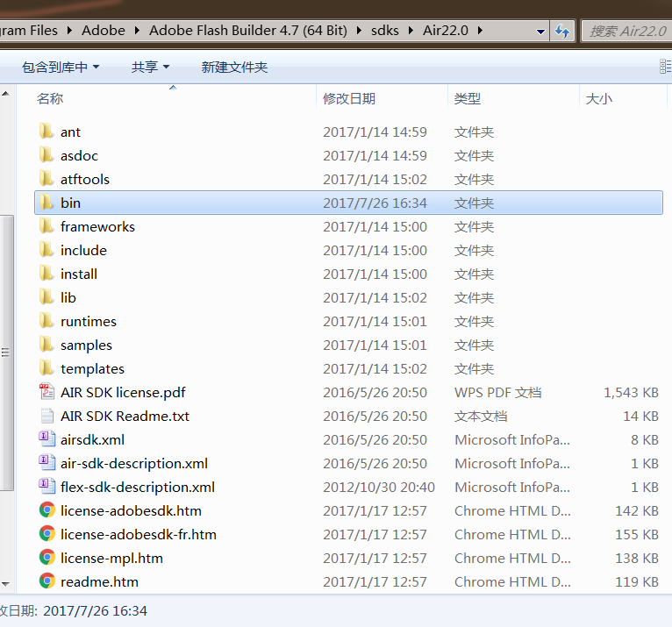Select the atftools folder icon
Viewport: 672px width, 627px height.
[46, 179]
